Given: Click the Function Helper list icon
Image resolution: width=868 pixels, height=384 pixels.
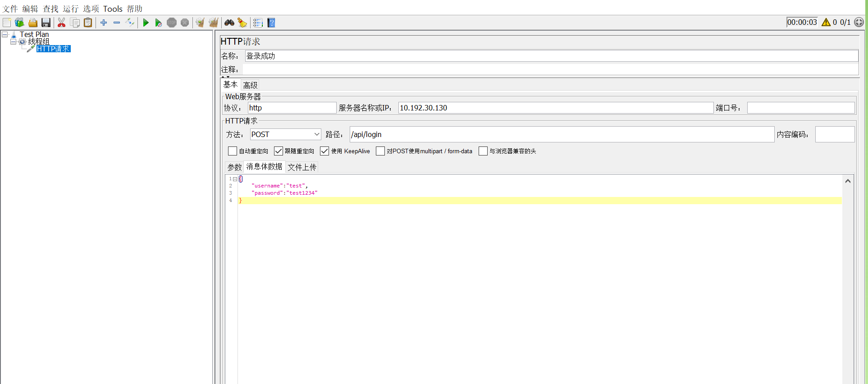Looking at the screenshot, I should tap(258, 23).
